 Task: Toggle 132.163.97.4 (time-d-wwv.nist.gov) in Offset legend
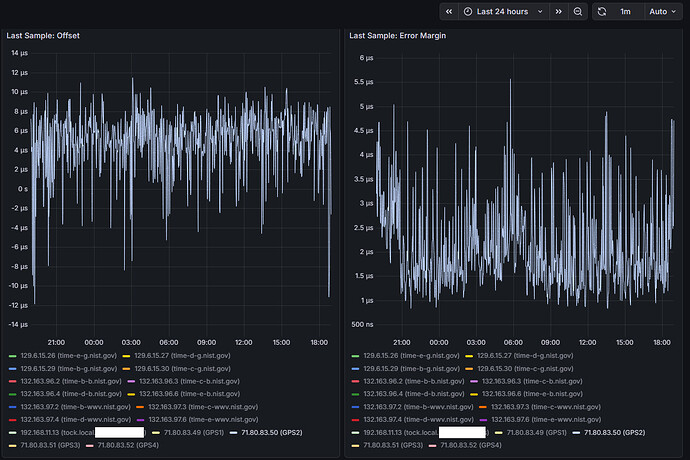(70, 420)
